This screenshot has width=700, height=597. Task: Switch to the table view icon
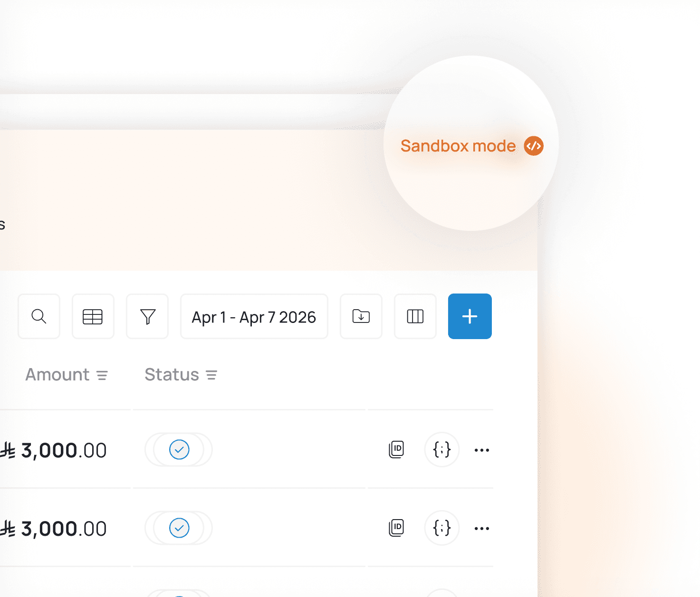93,316
